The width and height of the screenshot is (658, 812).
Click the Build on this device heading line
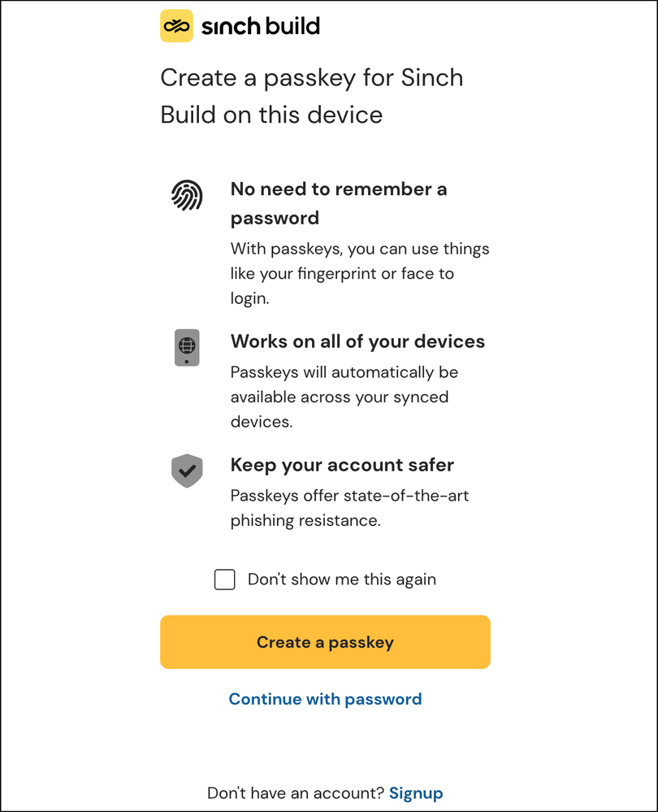271,115
